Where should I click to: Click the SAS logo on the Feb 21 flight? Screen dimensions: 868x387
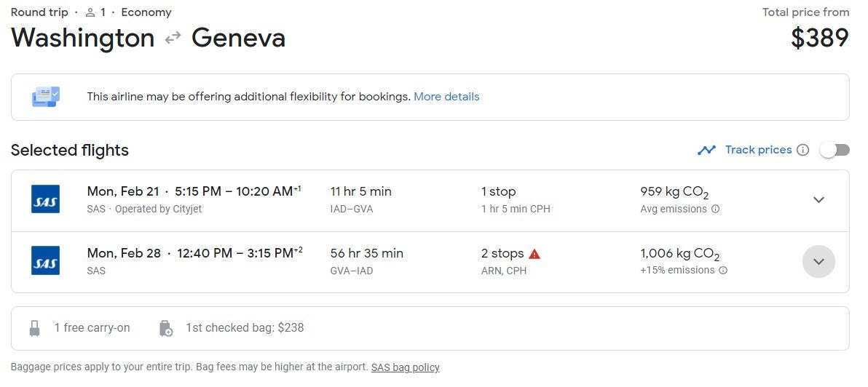coord(45,199)
